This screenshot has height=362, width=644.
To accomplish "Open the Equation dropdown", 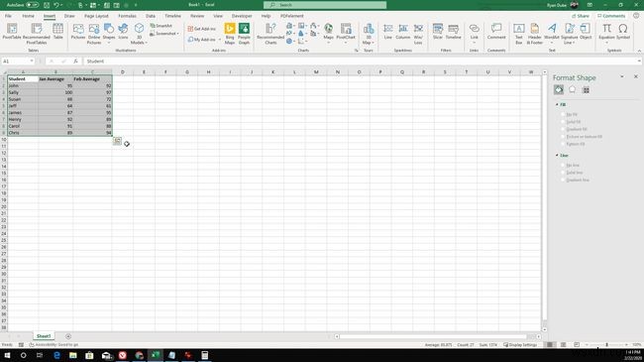I will tap(606, 34).
